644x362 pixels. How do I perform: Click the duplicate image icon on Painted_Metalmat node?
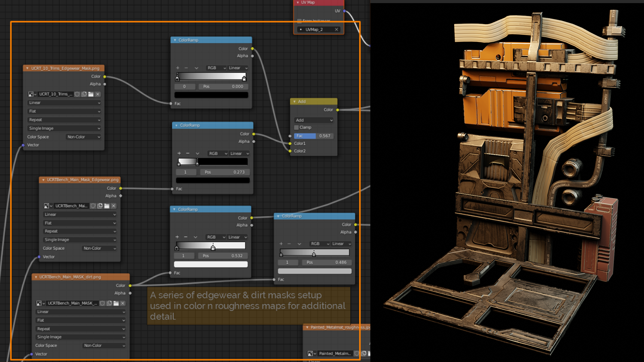click(x=364, y=353)
